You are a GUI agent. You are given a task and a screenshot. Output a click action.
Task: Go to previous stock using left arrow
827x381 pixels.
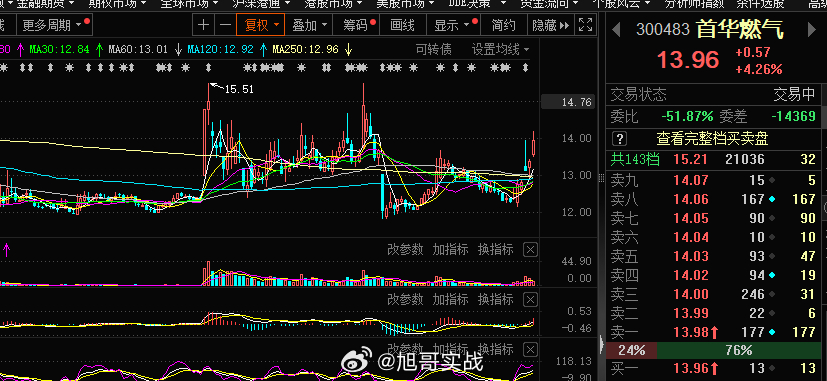tap(616, 29)
